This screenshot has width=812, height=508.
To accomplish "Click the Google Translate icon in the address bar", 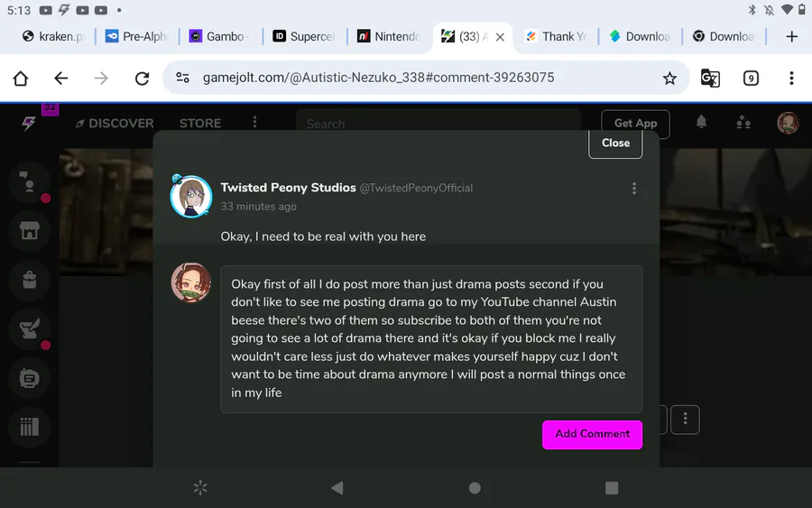I will point(710,79).
